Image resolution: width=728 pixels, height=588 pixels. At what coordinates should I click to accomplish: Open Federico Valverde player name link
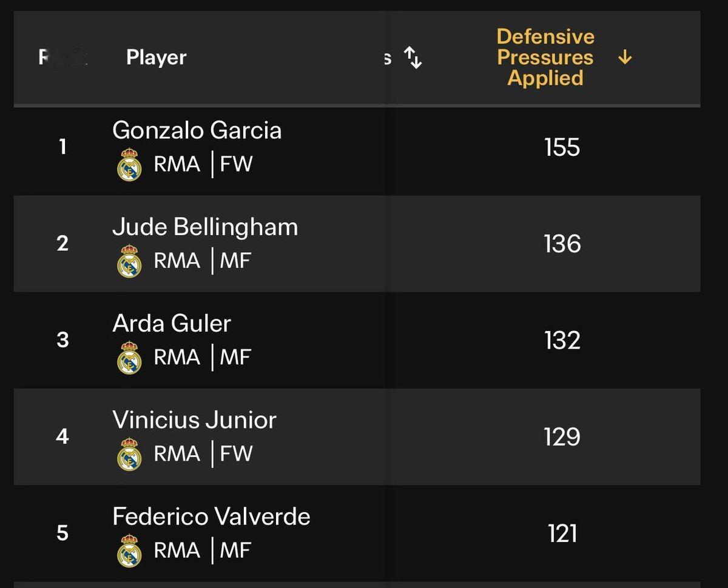pos(211,516)
